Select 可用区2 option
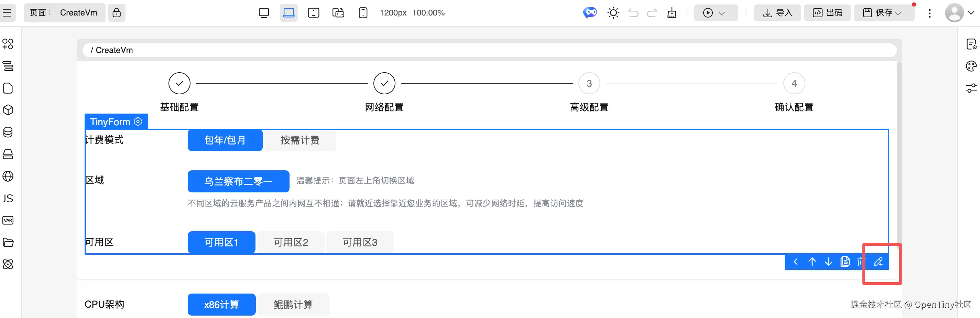 pos(291,242)
